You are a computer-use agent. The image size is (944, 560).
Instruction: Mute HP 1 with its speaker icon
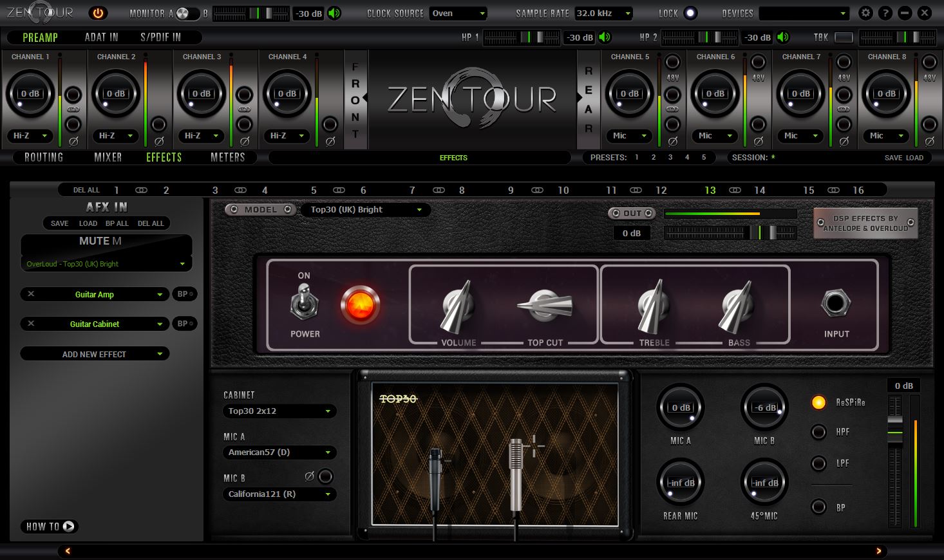click(x=605, y=37)
